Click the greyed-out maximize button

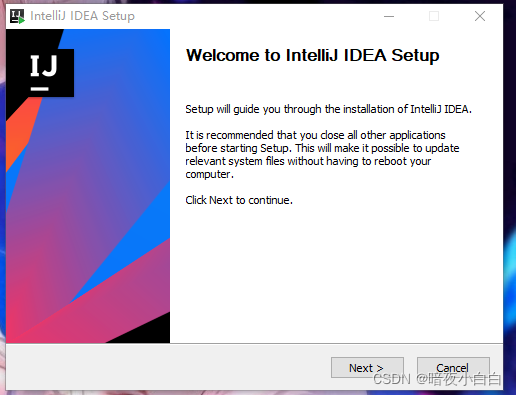click(434, 16)
